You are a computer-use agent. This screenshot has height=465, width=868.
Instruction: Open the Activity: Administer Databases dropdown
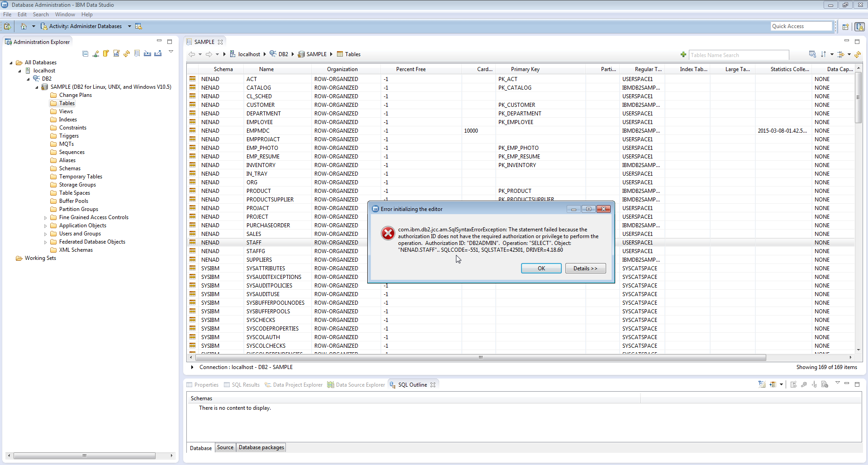(129, 26)
